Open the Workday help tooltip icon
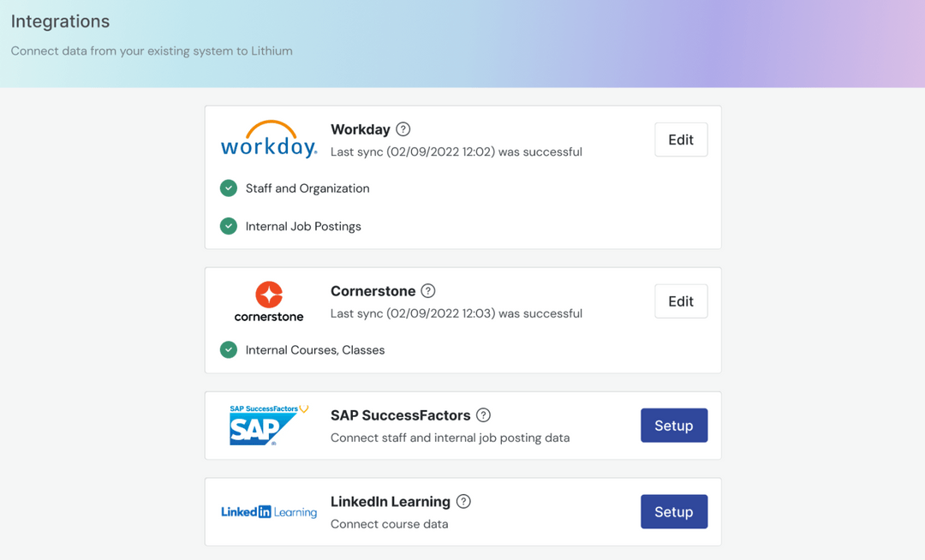The width and height of the screenshot is (925, 560). click(403, 128)
